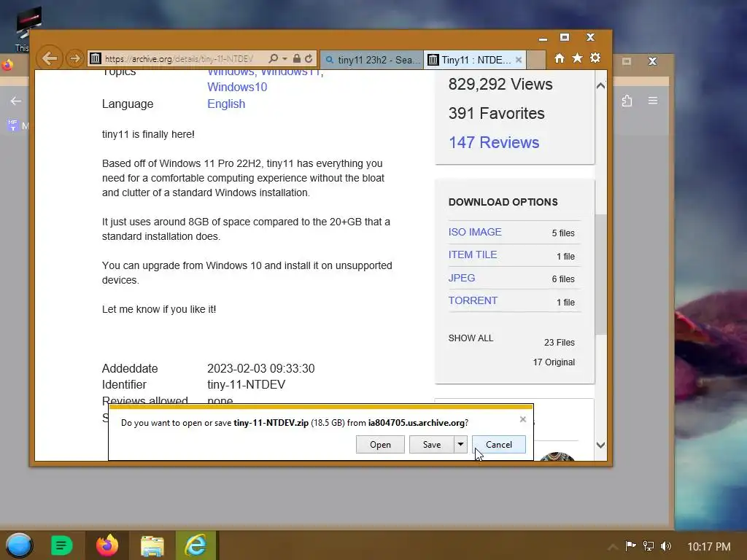Click the 10:17 PM clock

click(x=708, y=546)
